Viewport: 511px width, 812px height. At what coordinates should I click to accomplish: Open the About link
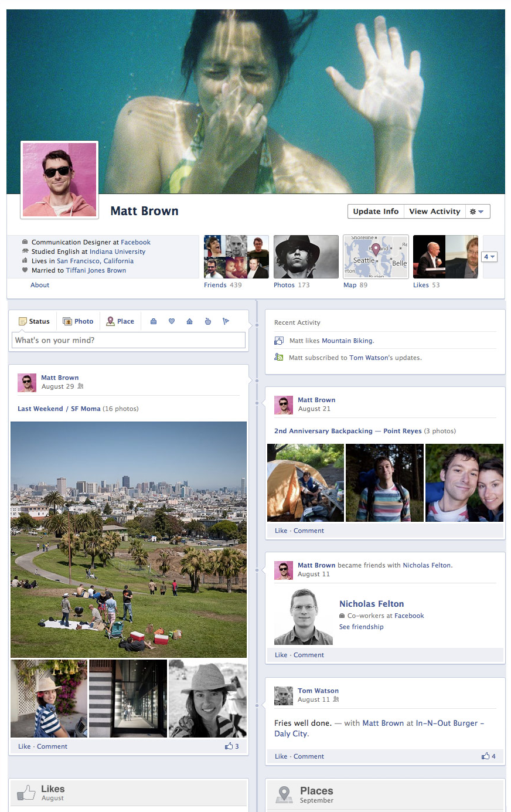coord(40,285)
